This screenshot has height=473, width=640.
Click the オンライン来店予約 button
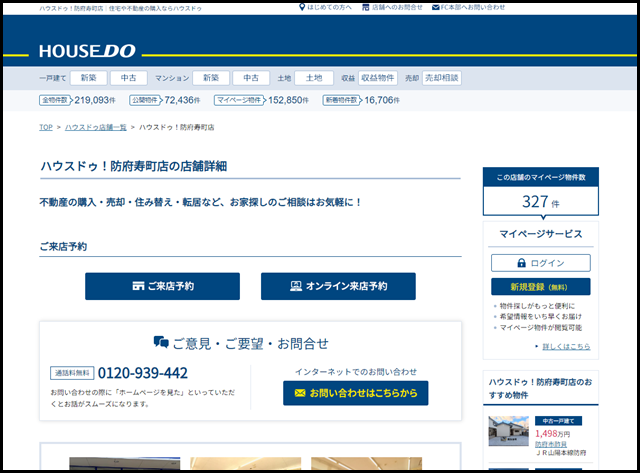click(338, 286)
